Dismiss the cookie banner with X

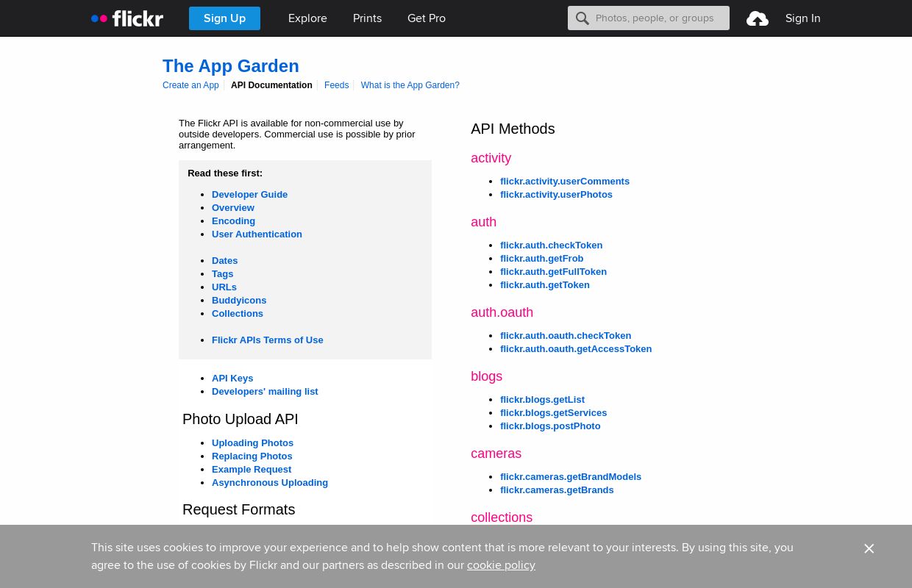click(869, 549)
